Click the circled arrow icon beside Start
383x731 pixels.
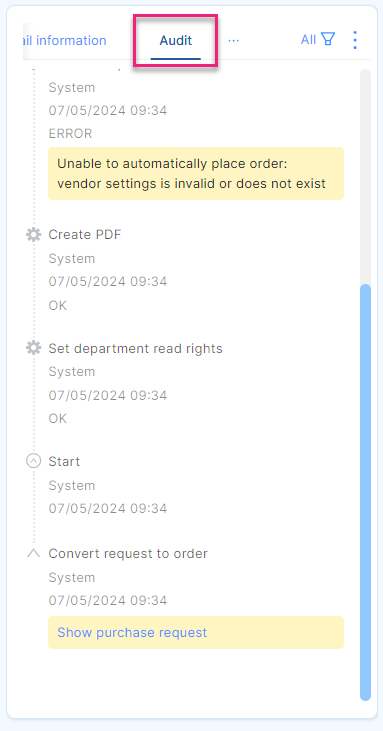tap(33, 462)
